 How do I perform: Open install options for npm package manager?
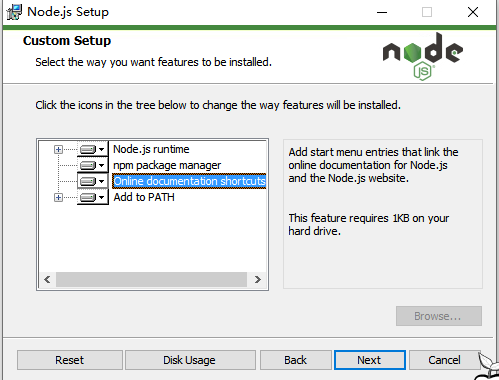pos(93,165)
